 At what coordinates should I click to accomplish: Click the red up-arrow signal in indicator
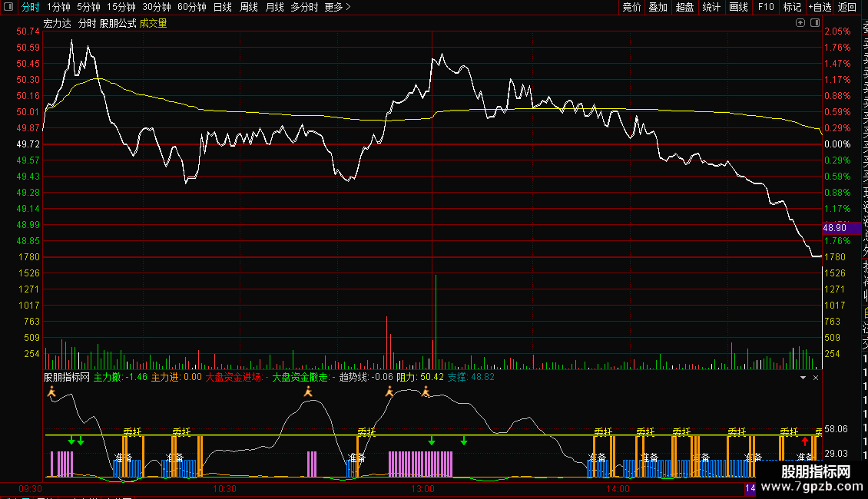click(x=805, y=441)
